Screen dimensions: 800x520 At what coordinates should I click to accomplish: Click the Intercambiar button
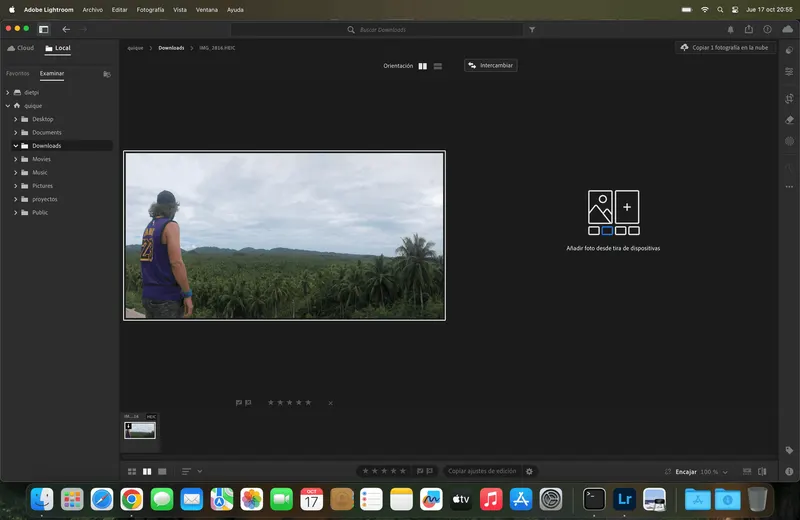pyautogui.click(x=491, y=65)
